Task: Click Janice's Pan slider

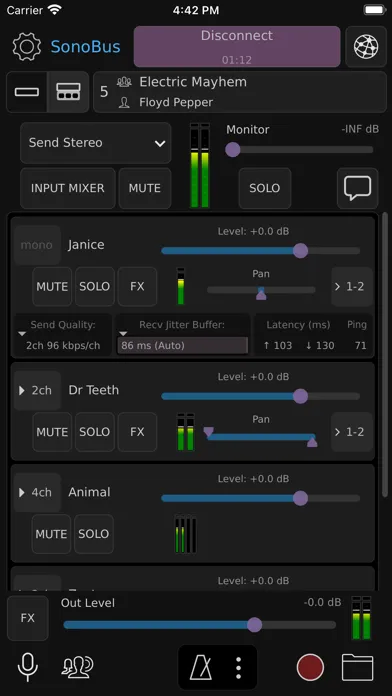Action: pos(261,290)
